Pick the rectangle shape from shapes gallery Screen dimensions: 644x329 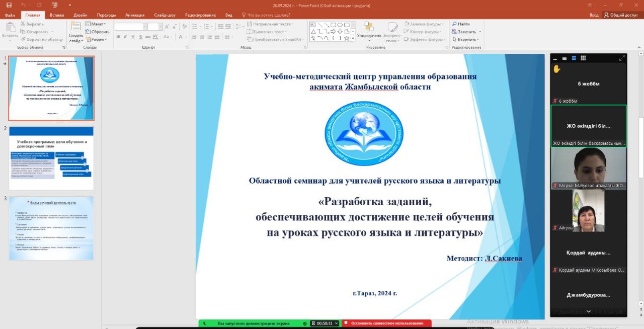click(334, 25)
